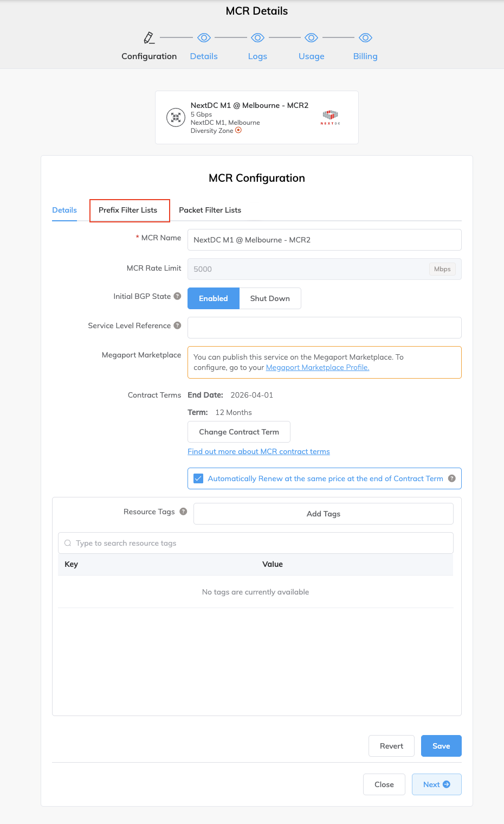
Task: Open the Megaport Marketplace Profile link
Action: [317, 367]
